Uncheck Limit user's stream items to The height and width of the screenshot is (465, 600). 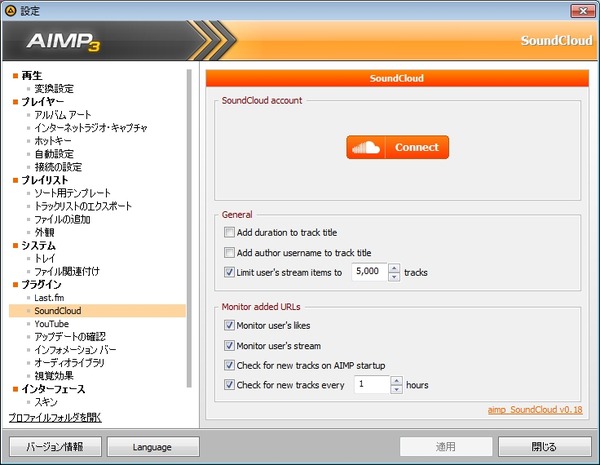click(229, 272)
